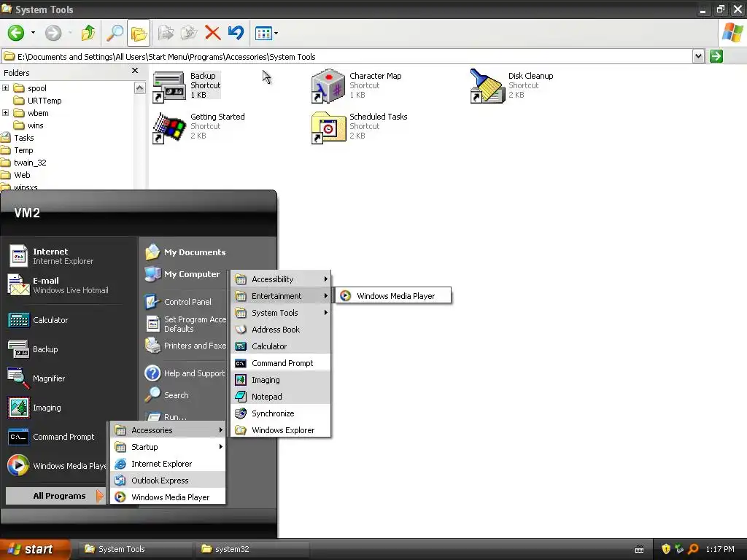Expand the Accessories submenu
The width and height of the screenshot is (747, 560).
[x=169, y=430]
